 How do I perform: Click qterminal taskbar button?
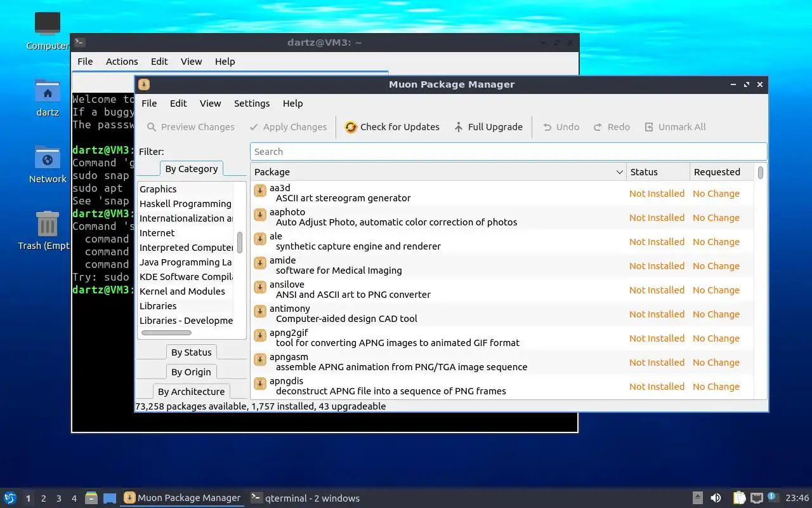coord(305,498)
